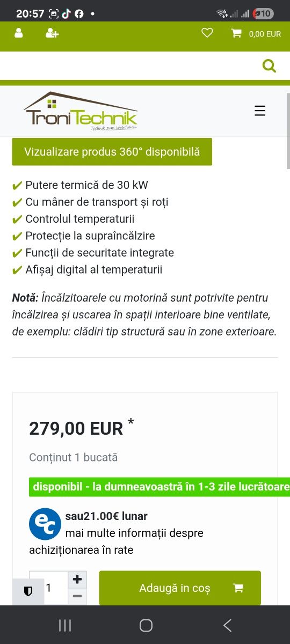
Task: Click the empty search bar field
Action: click(129, 66)
